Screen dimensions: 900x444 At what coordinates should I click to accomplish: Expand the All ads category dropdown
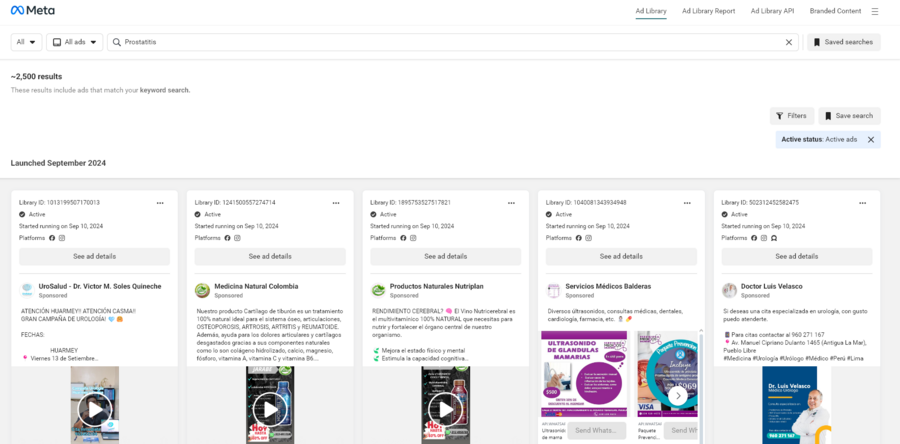[76, 42]
